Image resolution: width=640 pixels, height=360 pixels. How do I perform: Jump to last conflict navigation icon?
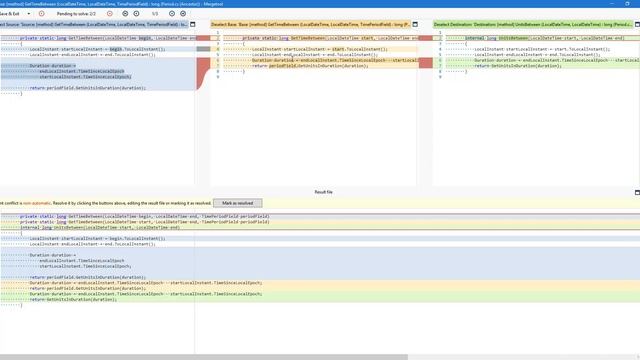183,13
